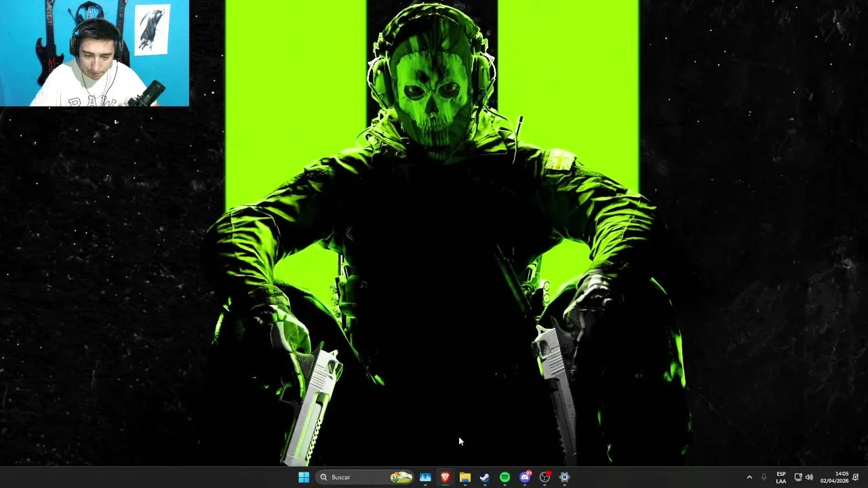This screenshot has height=488, width=868.
Task: Open the network status tray icon
Action: point(798,477)
